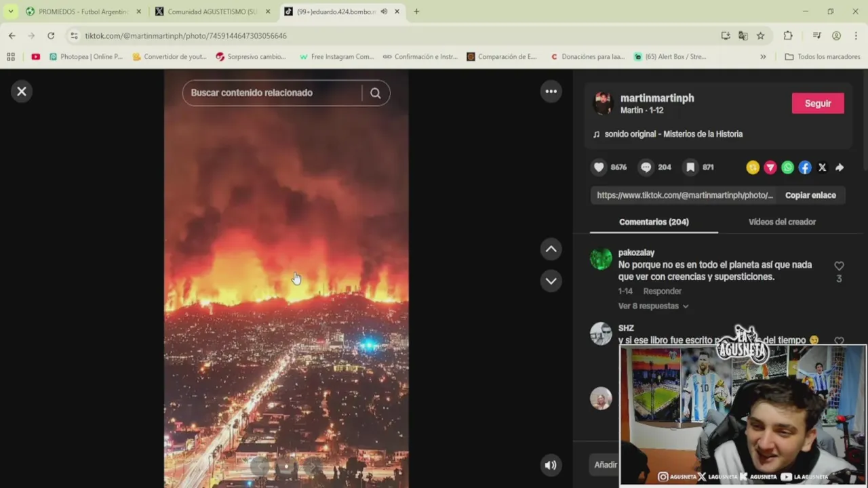The width and height of the screenshot is (868, 488).
Task: Click the address bar URL
Action: coord(186,36)
